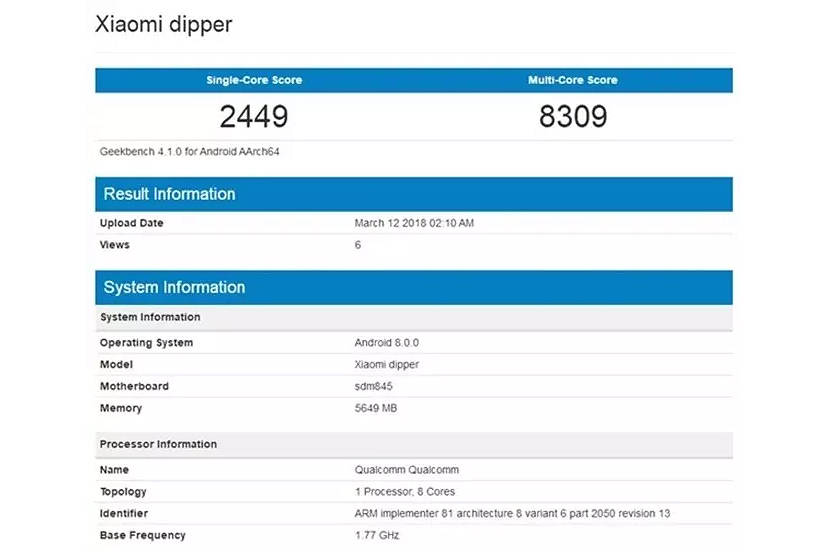Image resolution: width=840 pixels, height=560 pixels.
Task: Click the multi-core score value 8309
Action: 573,117
